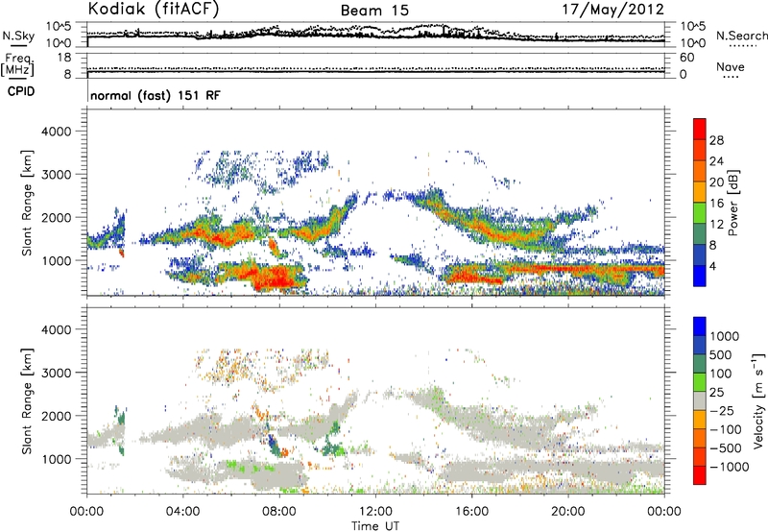
Task: Click the 'Power [dB]' colorbar label
Action: click(x=733, y=203)
